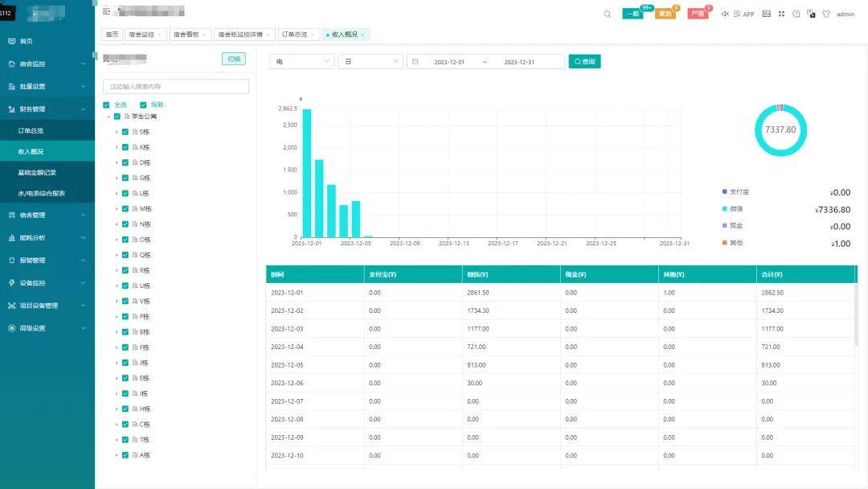Close the 收入概况 tab
The image size is (868, 489).
pos(362,35)
